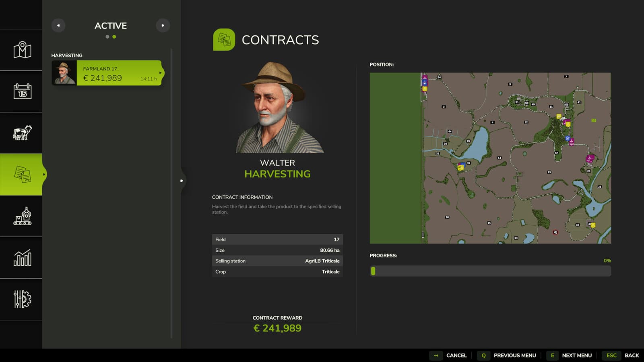Viewport: 644px width, 362px height.
Task: Click the Q key icon
Action: pyautogui.click(x=483, y=356)
